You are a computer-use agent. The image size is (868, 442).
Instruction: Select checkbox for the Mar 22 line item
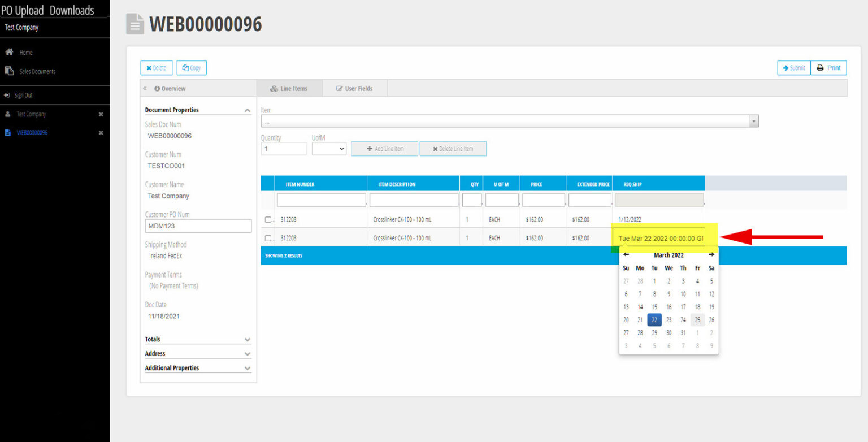point(268,238)
